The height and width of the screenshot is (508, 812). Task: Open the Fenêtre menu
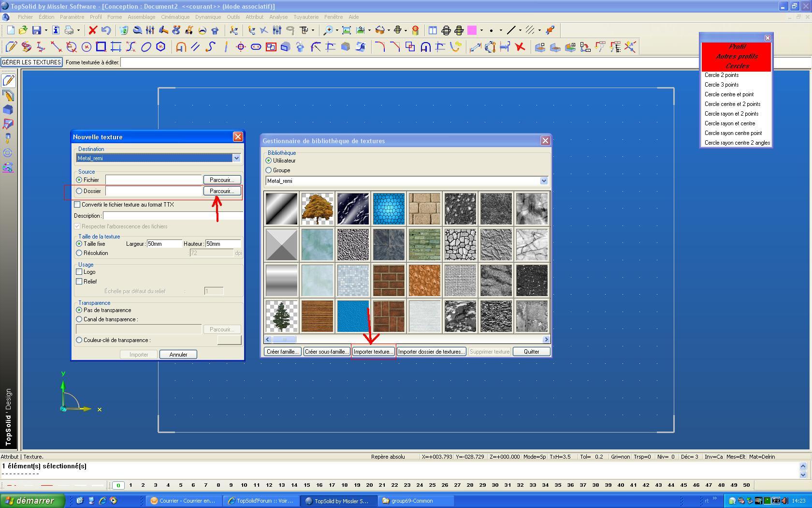(333, 17)
